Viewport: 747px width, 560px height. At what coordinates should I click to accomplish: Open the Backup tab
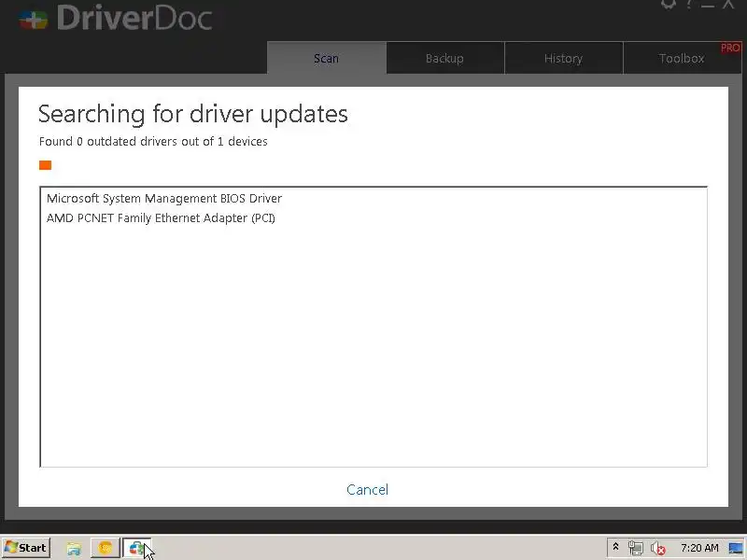(445, 58)
